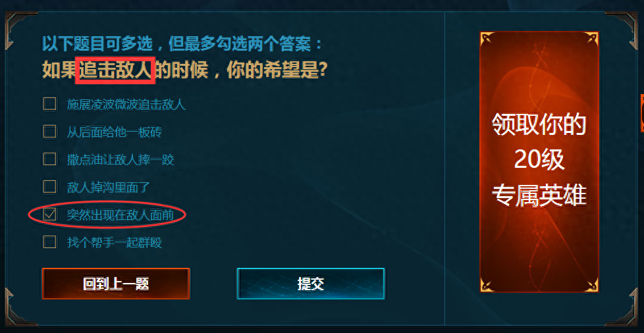The width and height of the screenshot is (644, 333).
Task: Select the 敌人掉沟里面了 checkbox
Action: point(49,187)
